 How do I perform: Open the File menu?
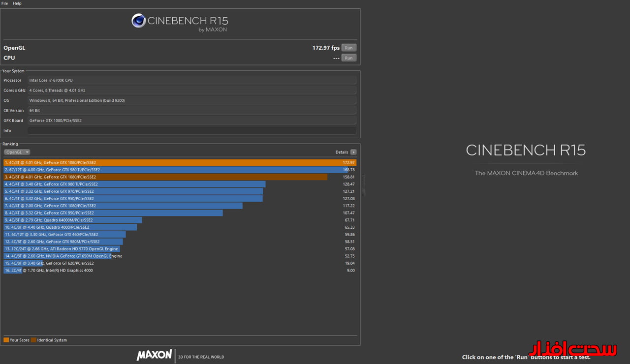pos(5,3)
